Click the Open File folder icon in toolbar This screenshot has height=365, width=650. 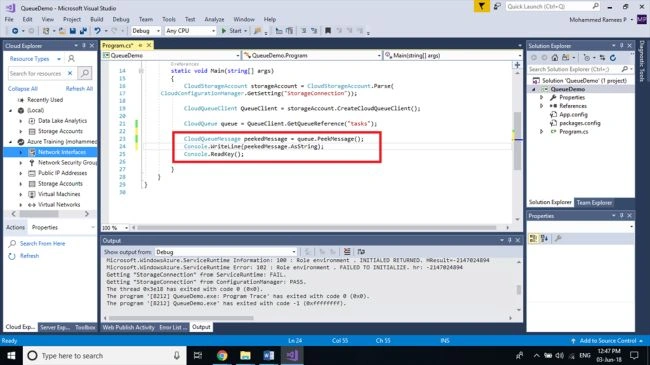click(62, 31)
